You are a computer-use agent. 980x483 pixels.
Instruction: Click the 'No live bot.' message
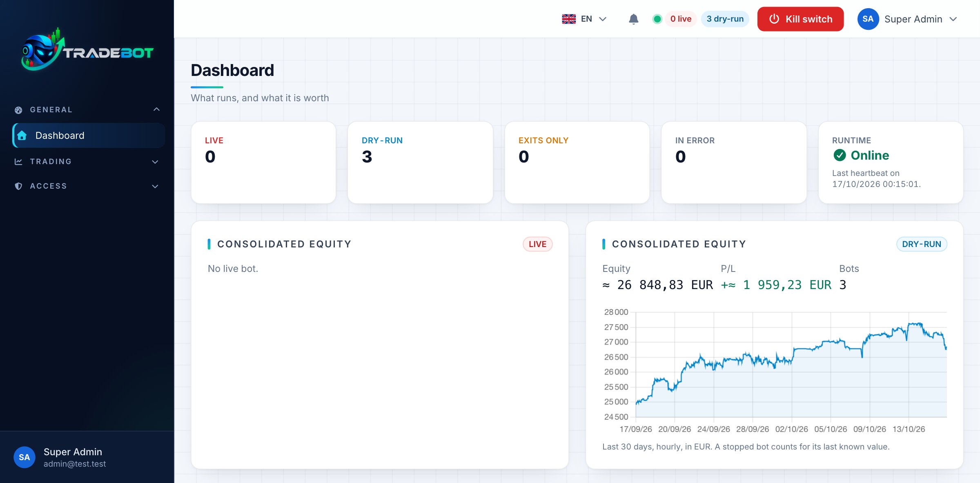click(x=233, y=269)
